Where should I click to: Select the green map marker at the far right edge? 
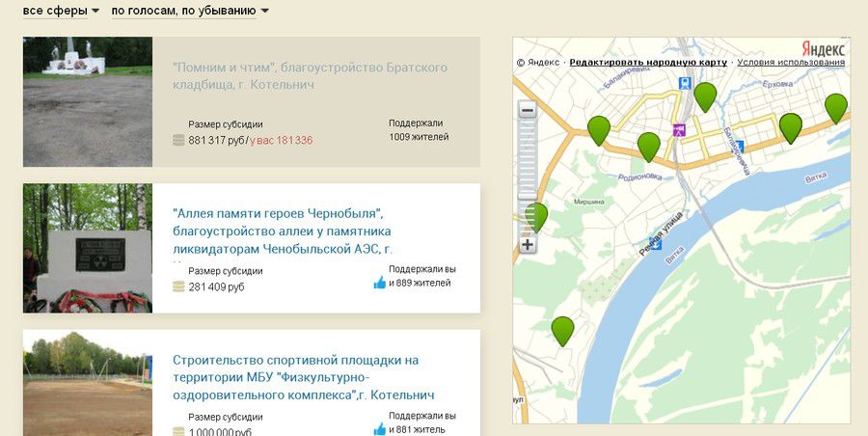(x=835, y=107)
